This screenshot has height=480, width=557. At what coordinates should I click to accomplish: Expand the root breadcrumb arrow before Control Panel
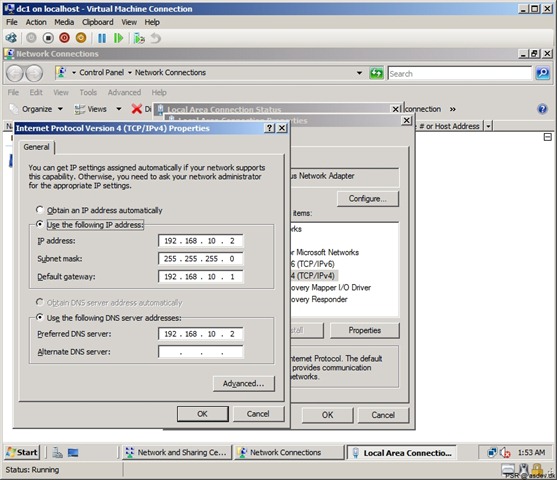(74, 72)
